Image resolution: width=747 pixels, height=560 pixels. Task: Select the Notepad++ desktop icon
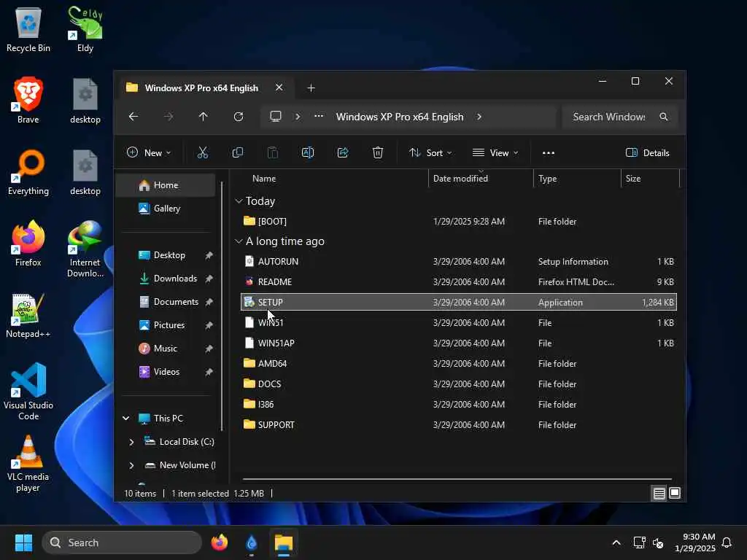(28, 316)
